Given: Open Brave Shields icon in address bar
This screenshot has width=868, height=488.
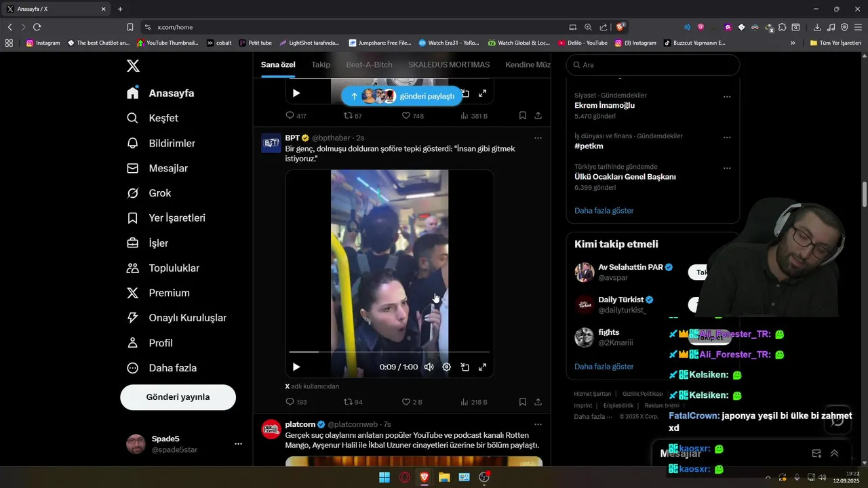Looking at the screenshot, I should point(620,27).
